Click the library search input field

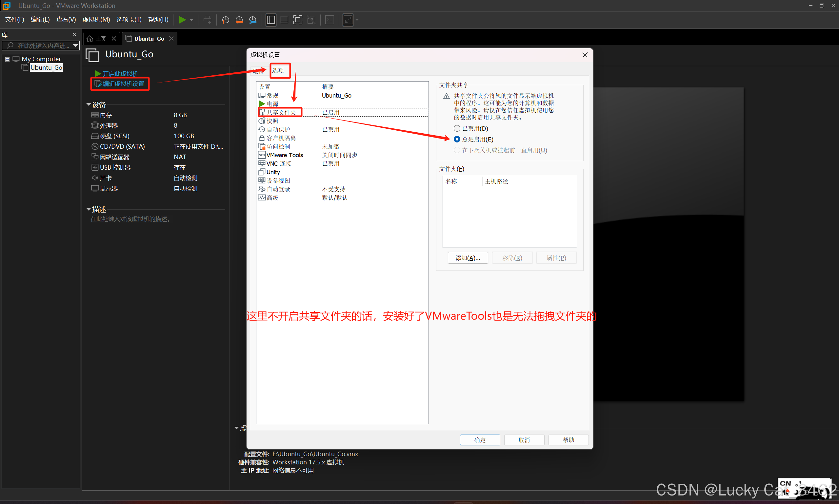[43, 46]
